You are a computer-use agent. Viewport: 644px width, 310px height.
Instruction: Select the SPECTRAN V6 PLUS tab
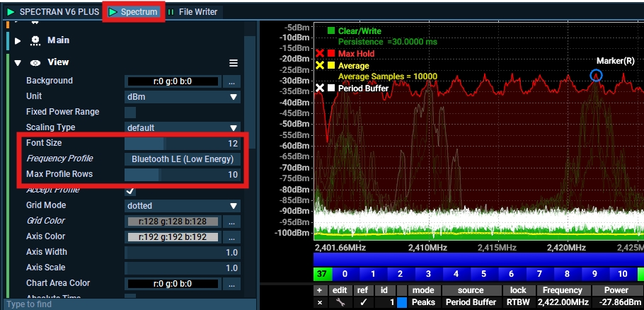click(x=52, y=12)
